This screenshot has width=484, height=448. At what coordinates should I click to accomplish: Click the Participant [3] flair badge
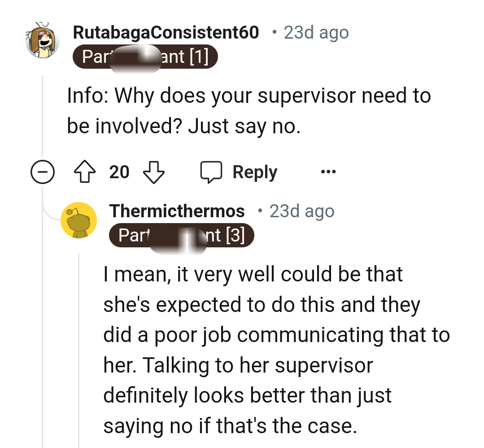(181, 235)
